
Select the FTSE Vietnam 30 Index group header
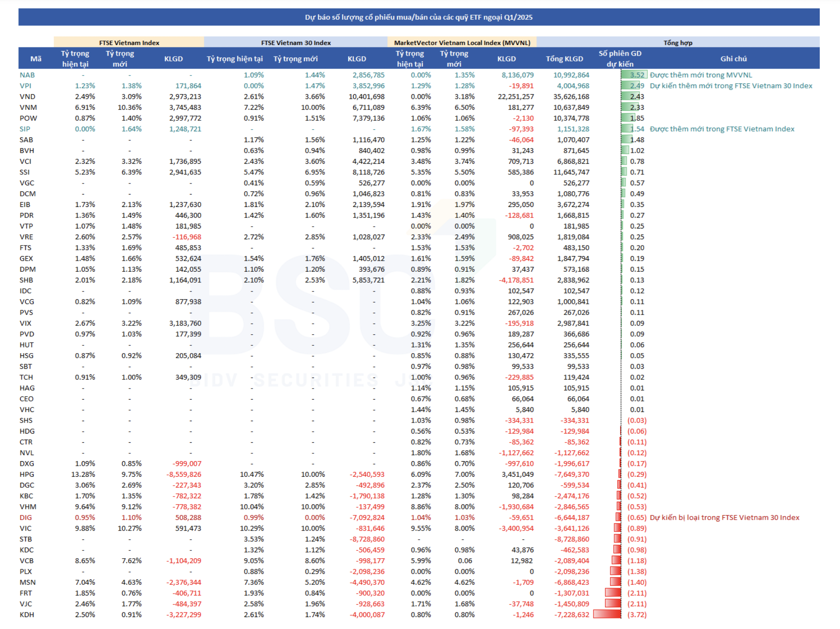tap(296, 42)
